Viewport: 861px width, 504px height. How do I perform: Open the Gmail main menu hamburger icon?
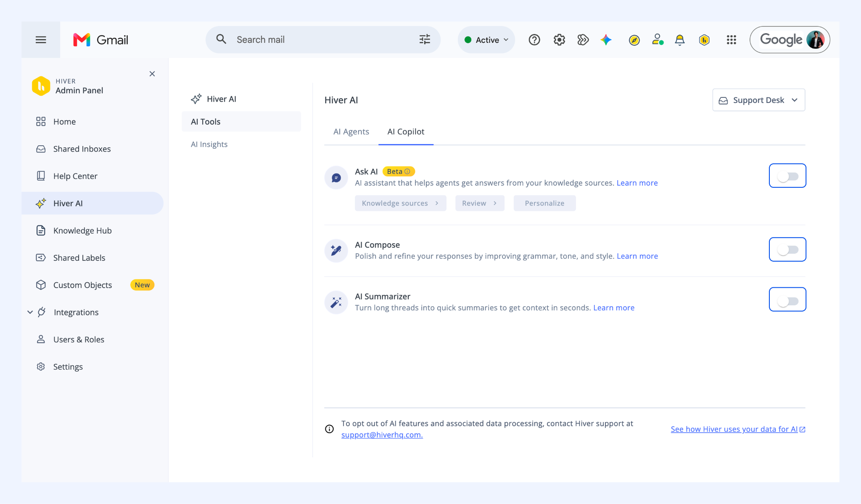(x=41, y=40)
